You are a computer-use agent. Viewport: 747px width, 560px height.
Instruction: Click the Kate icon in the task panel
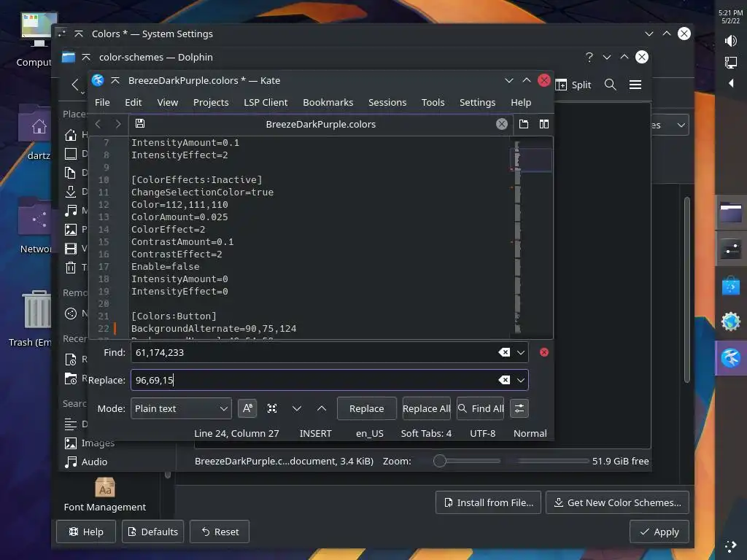(x=731, y=358)
